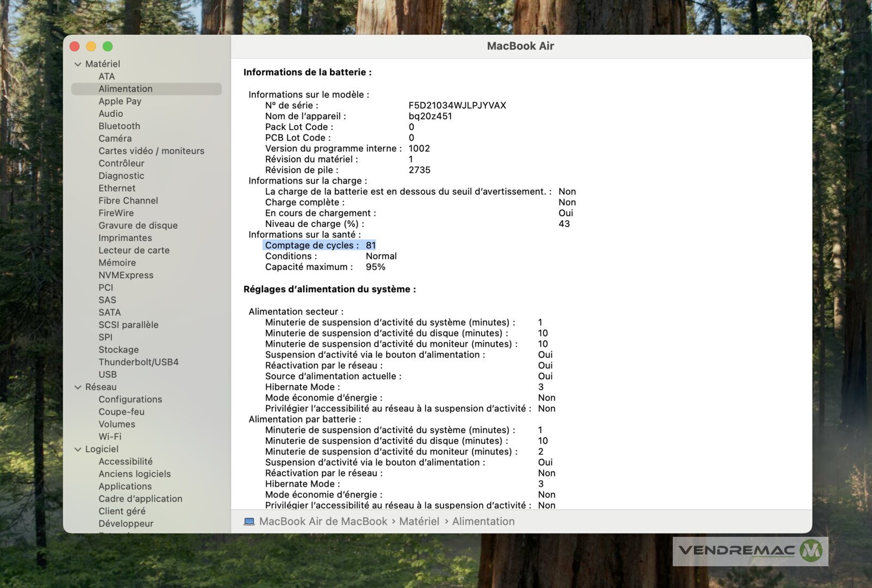872x588 pixels.
Task: Select Coupe-feu in the network section
Action: click(x=121, y=412)
